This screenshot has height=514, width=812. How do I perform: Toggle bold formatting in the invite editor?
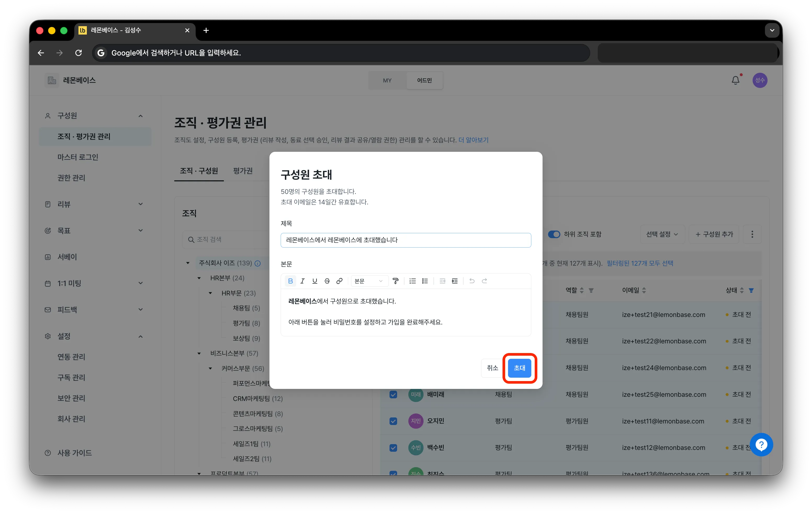coord(290,281)
